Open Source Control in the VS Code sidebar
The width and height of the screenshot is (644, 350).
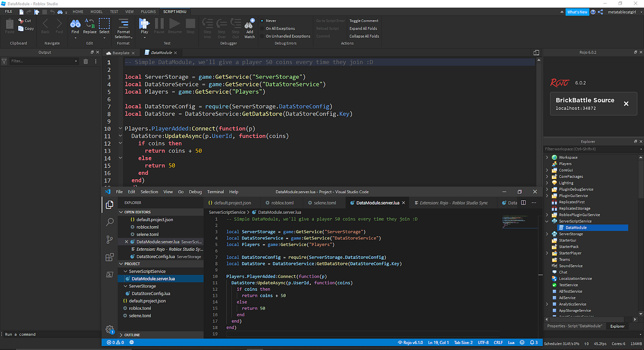pos(109,239)
